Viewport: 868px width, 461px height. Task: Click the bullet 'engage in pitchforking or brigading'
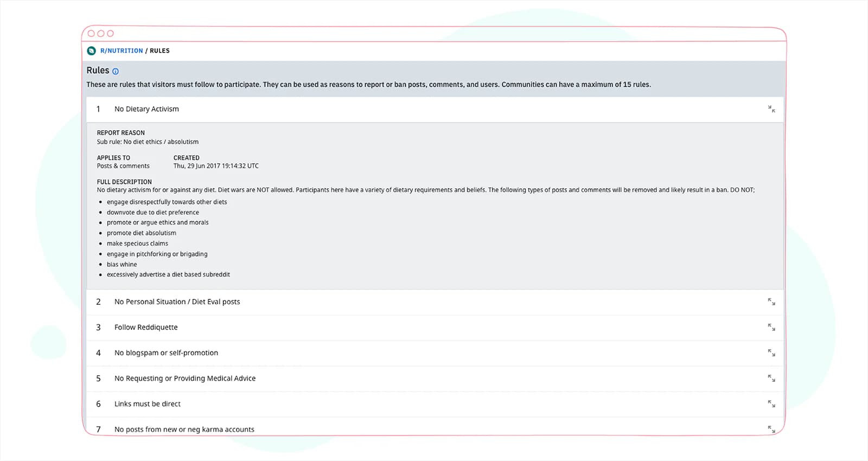(x=157, y=254)
